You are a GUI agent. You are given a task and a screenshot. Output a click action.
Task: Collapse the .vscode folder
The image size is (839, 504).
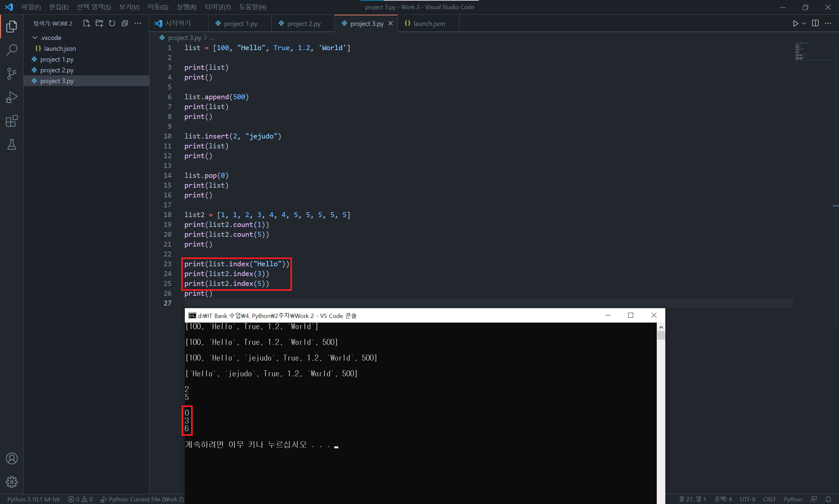click(x=35, y=38)
